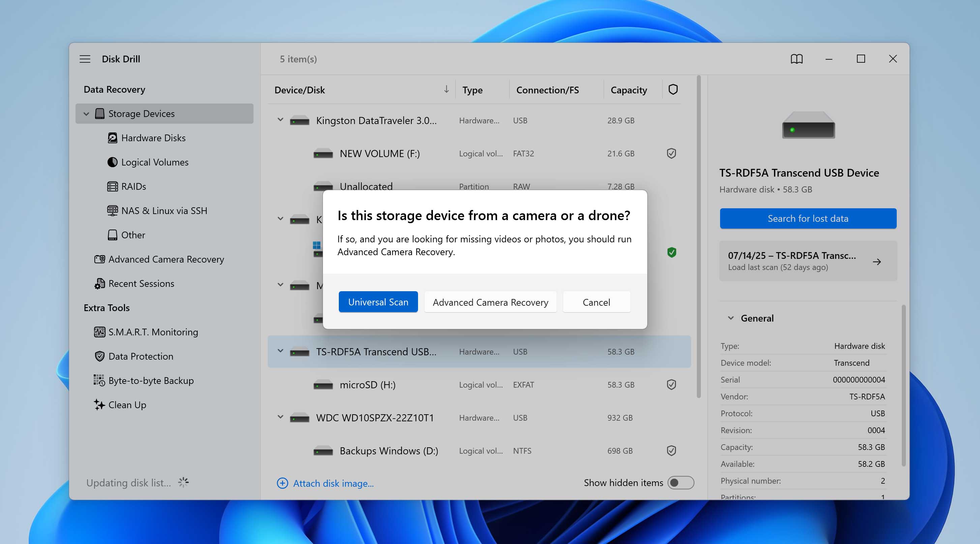Sort by Connection/FS column header
The image size is (980, 544).
(x=547, y=90)
